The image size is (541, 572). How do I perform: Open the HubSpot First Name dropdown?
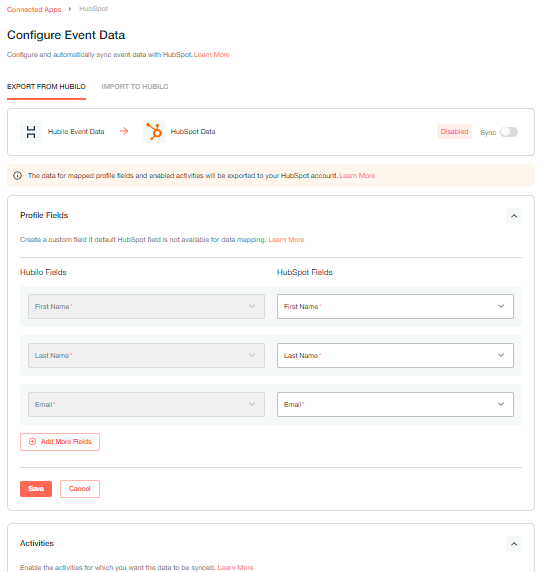(395, 306)
